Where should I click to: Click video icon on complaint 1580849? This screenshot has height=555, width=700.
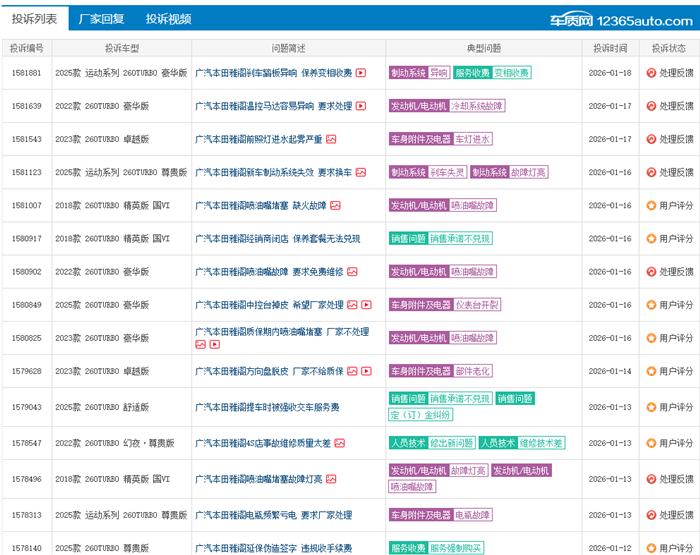point(366,305)
